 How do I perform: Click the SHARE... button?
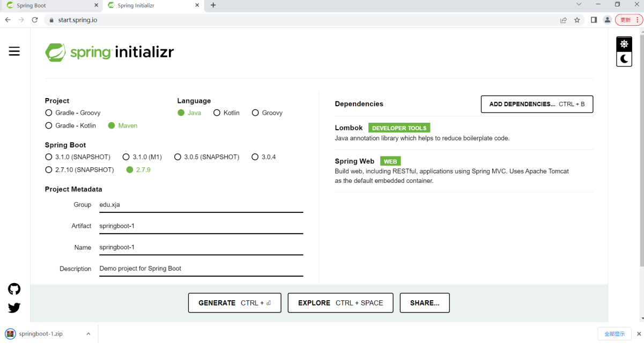pos(425,303)
